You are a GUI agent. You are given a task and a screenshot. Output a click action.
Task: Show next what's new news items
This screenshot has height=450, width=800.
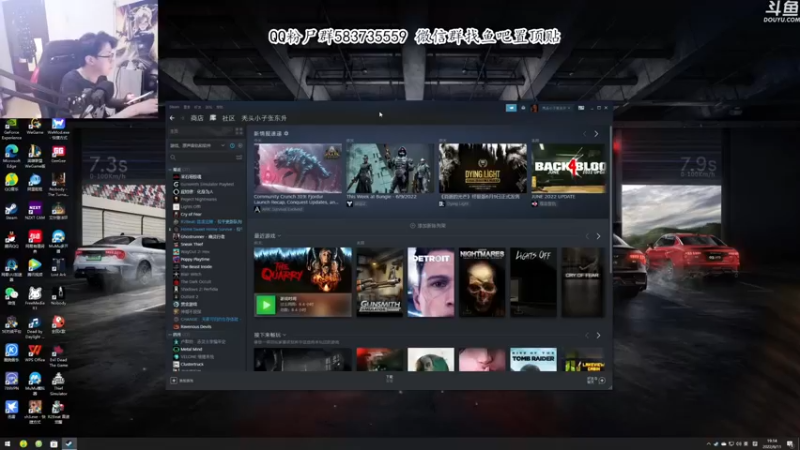click(x=596, y=134)
